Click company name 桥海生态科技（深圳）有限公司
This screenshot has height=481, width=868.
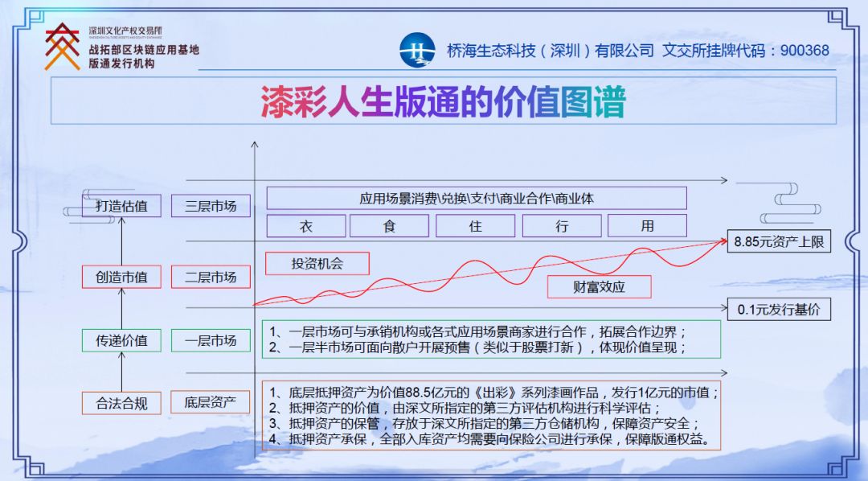pos(551,51)
